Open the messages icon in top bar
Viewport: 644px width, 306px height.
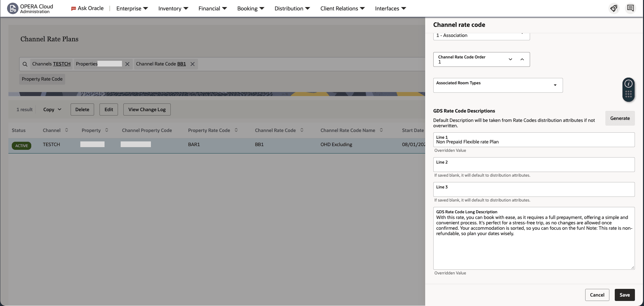[630, 8]
